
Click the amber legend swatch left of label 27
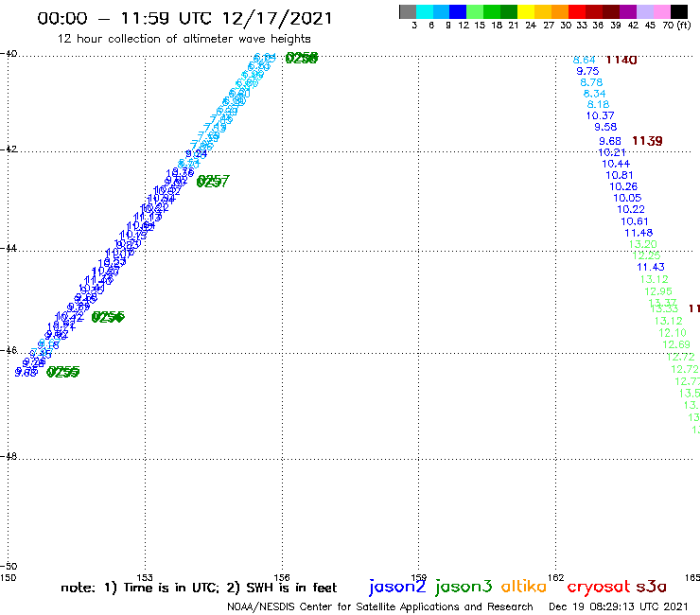(543, 11)
